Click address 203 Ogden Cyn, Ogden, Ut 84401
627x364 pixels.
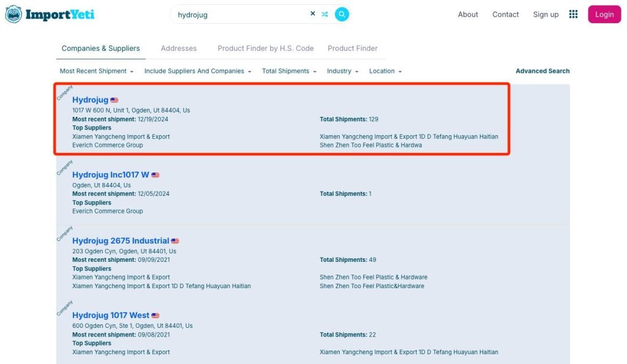[x=124, y=251]
